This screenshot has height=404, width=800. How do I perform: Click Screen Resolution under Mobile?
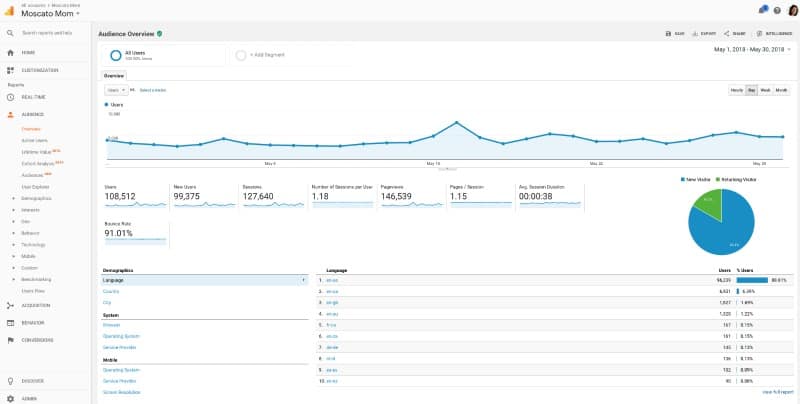(x=121, y=392)
